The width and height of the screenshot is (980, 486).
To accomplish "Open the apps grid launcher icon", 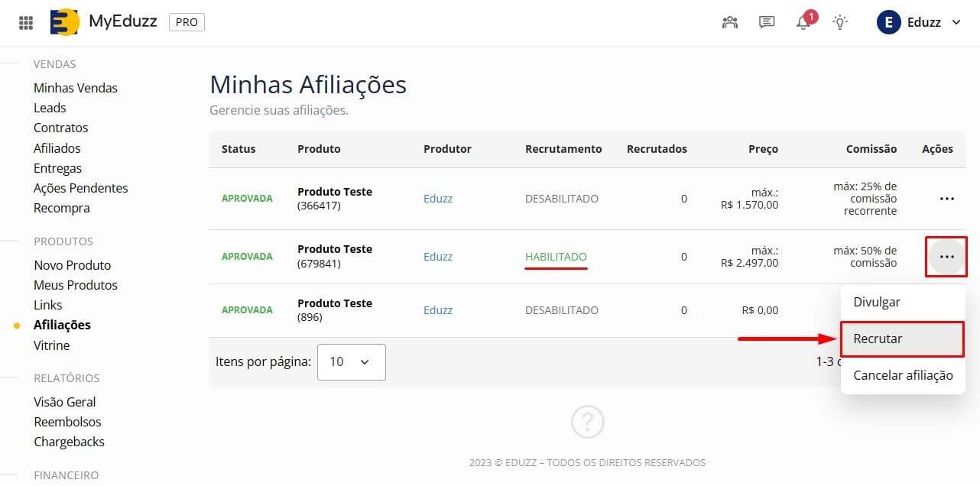I will [26, 22].
